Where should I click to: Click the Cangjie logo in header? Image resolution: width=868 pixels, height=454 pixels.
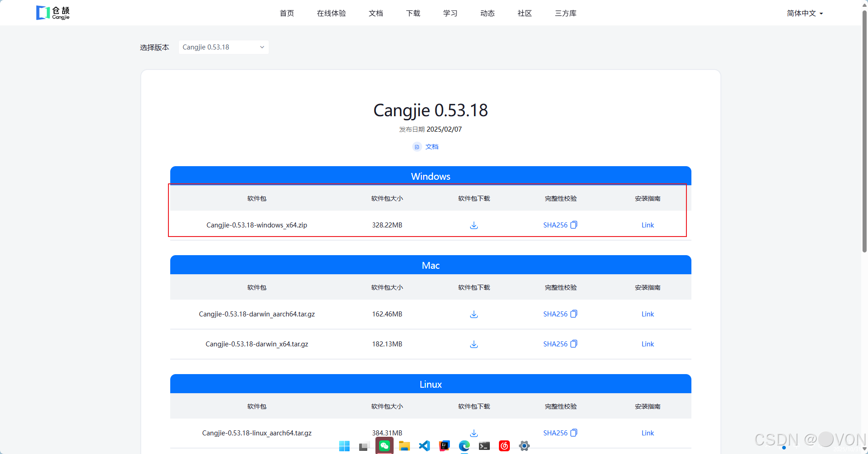[x=53, y=13]
